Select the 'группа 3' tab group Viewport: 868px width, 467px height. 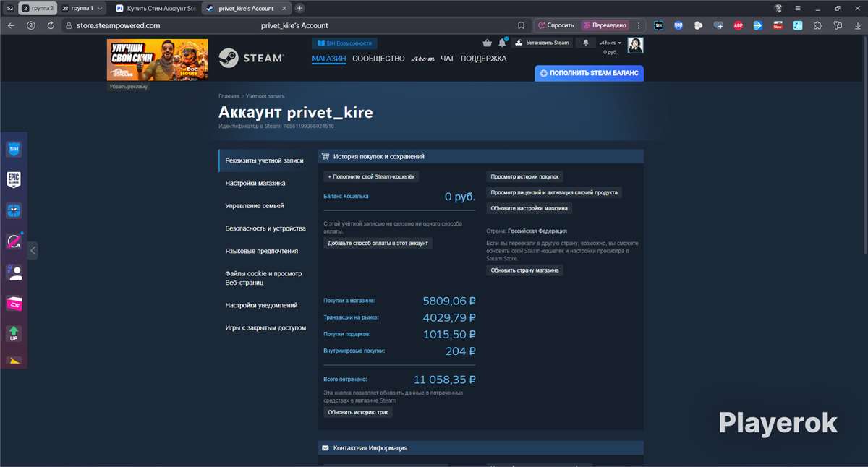click(38, 8)
